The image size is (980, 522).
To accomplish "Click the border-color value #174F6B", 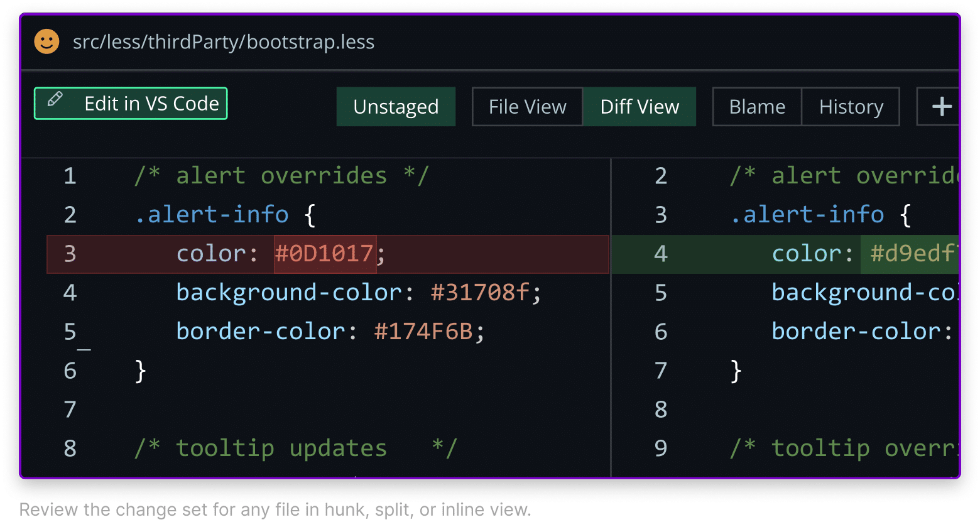I will coord(423,332).
